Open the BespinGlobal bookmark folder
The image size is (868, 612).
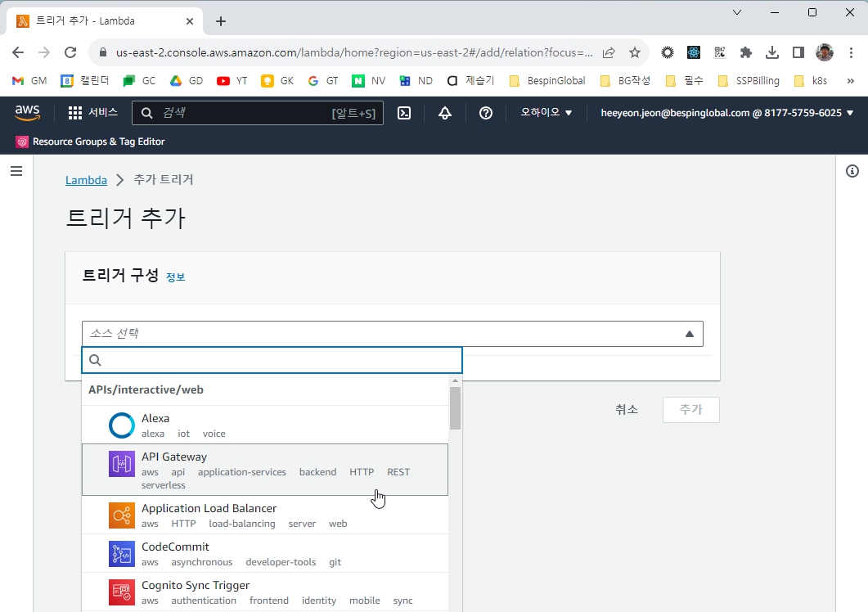click(x=547, y=81)
